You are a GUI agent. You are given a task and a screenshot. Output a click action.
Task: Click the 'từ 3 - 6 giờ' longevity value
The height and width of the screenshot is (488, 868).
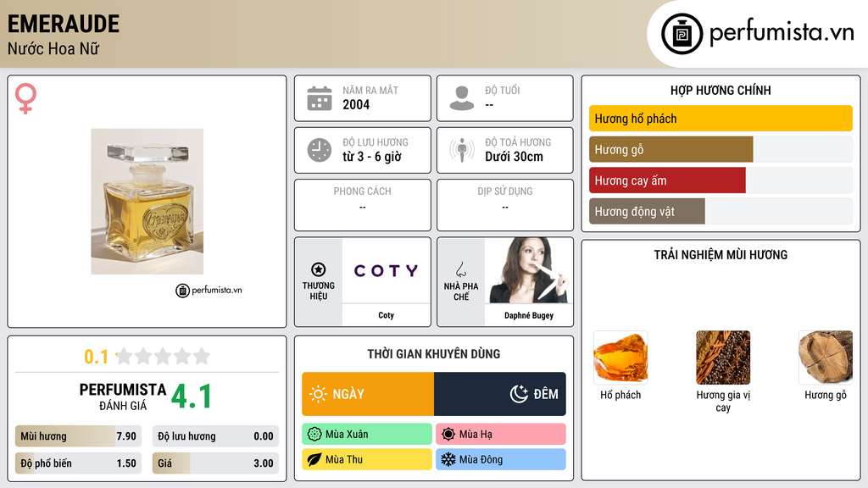point(372,157)
